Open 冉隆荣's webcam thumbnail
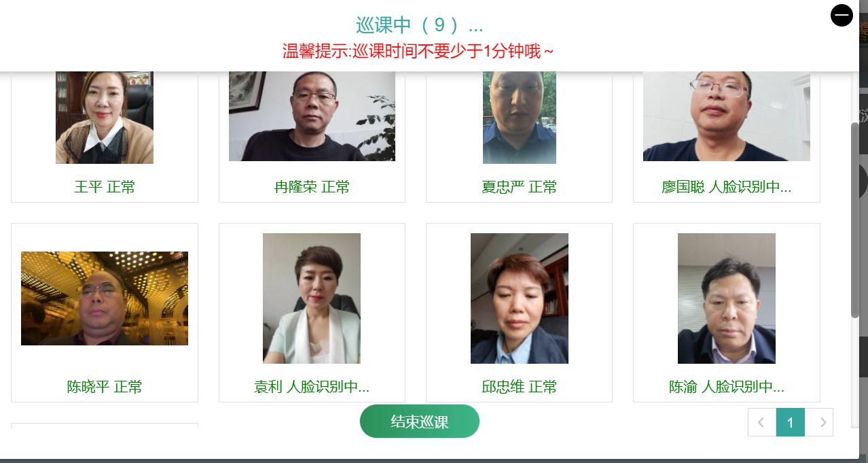This screenshot has height=463, width=868. 312,116
